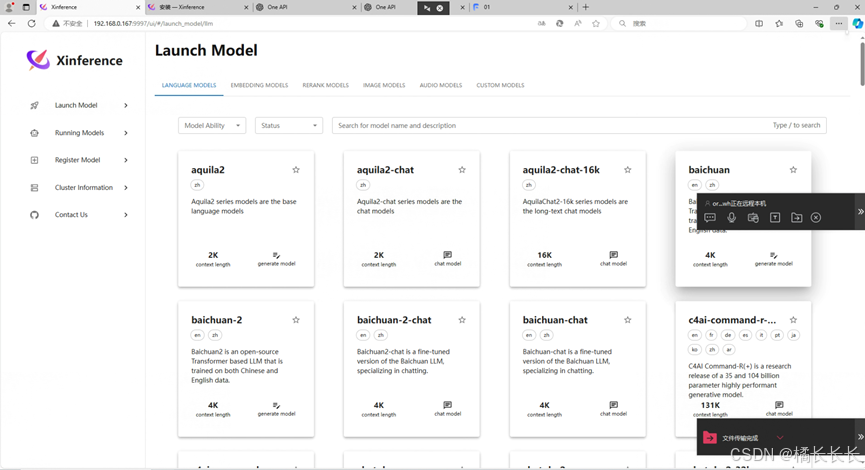Viewport: 865px width, 470px height.
Task: Click the browser address bar URL
Action: click(x=153, y=24)
